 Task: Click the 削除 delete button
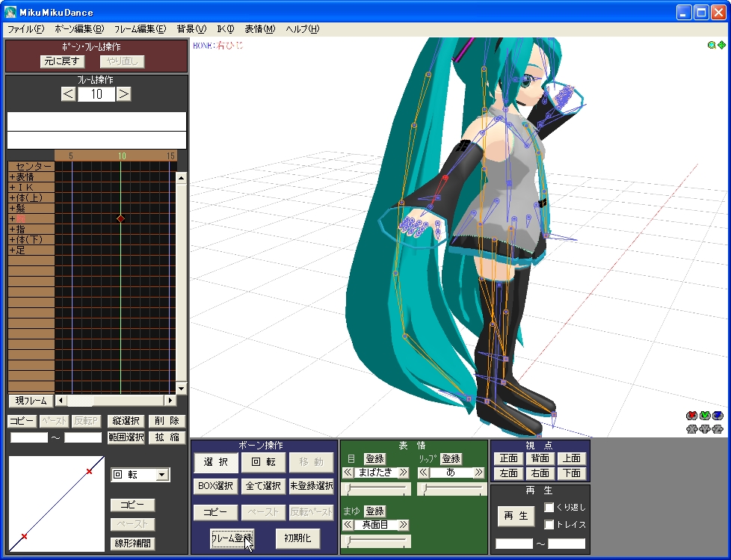pyautogui.click(x=167, y=421)
